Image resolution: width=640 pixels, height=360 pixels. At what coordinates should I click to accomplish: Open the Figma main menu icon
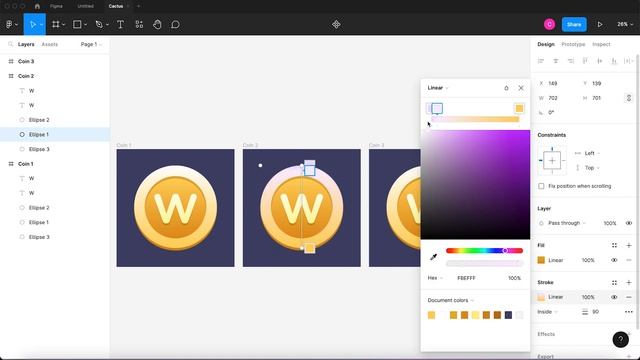pos(9,24)
